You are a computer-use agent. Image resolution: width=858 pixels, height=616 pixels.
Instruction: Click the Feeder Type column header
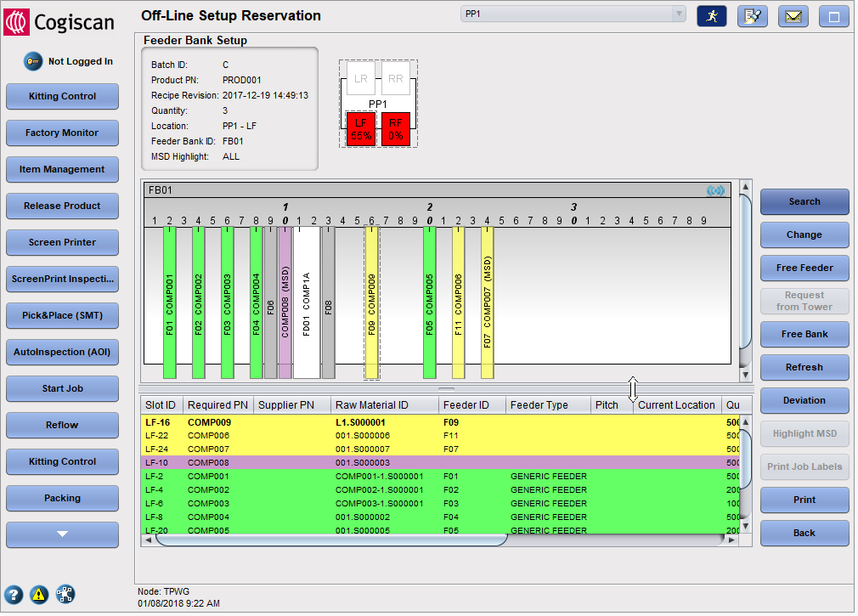pos(548,405)
